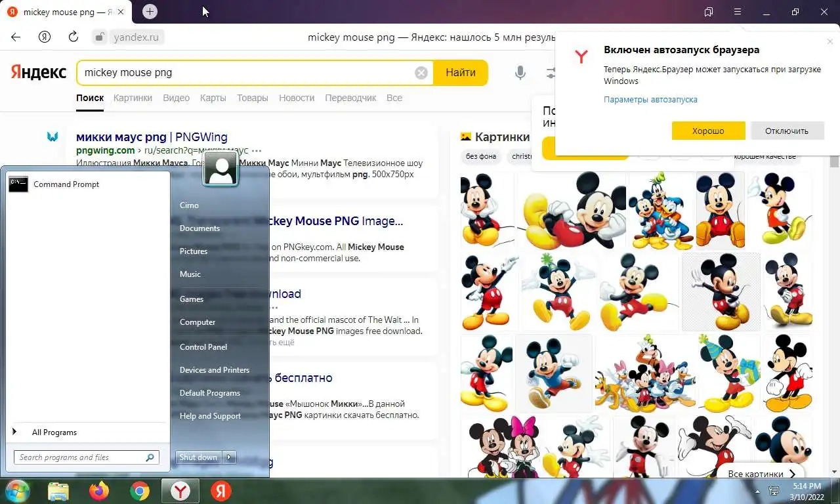
Task: Click the Отключить button
Action: point(786,131)
